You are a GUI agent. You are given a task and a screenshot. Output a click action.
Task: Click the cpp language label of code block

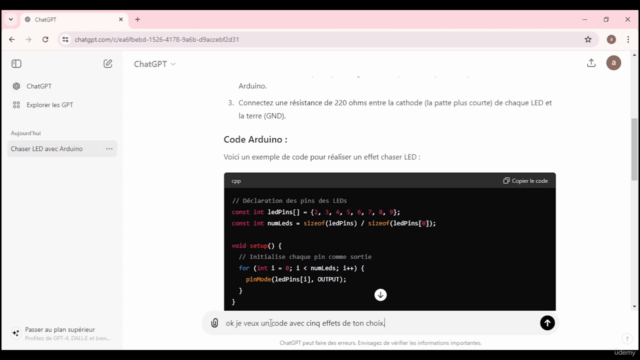(236, 181)
